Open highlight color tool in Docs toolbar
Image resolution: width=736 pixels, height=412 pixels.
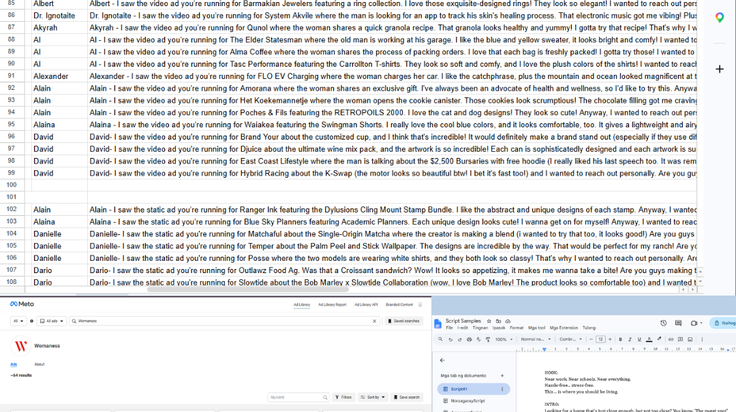point(659,339)
